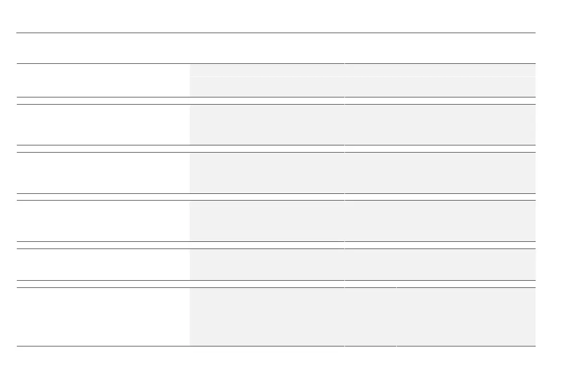This screenshot has width=588, height=380.
Task: Select the third row's white left cell
Action: click(103, 173)
